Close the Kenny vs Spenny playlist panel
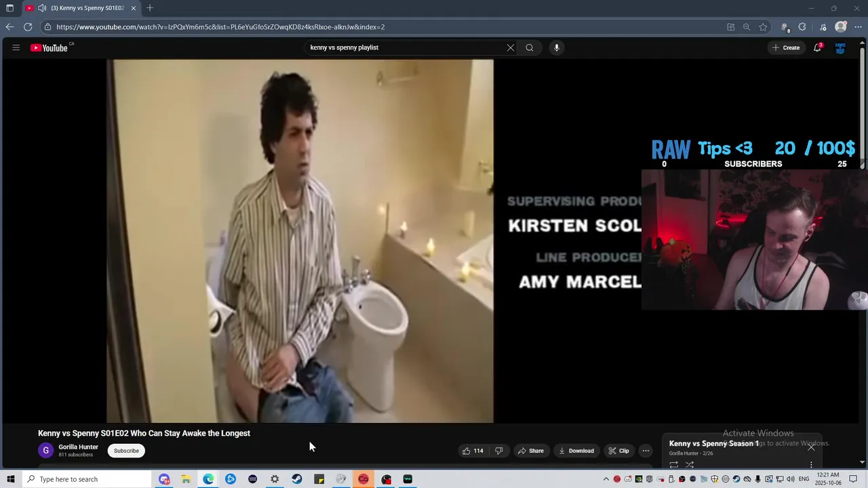868x488 pixels. [811, 447]
